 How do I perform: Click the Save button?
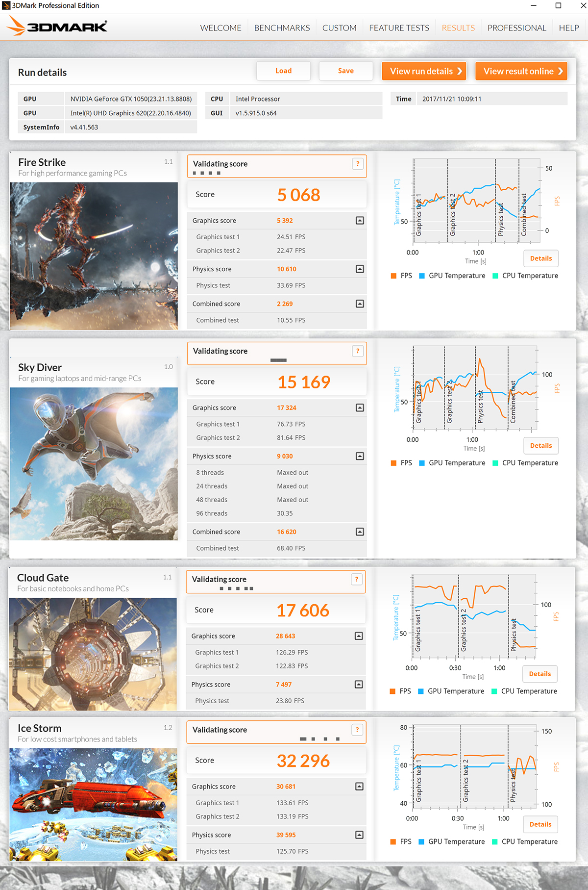346,71
